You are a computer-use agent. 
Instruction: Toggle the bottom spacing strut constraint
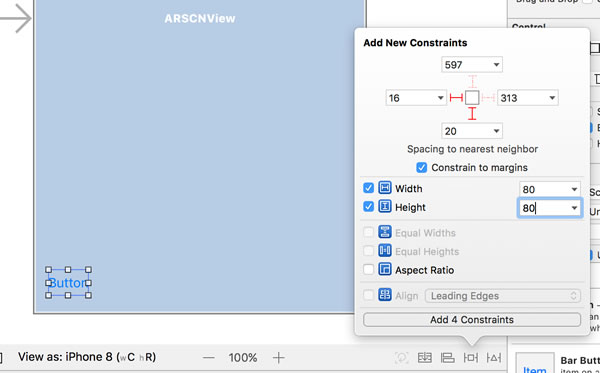(472, 114)
